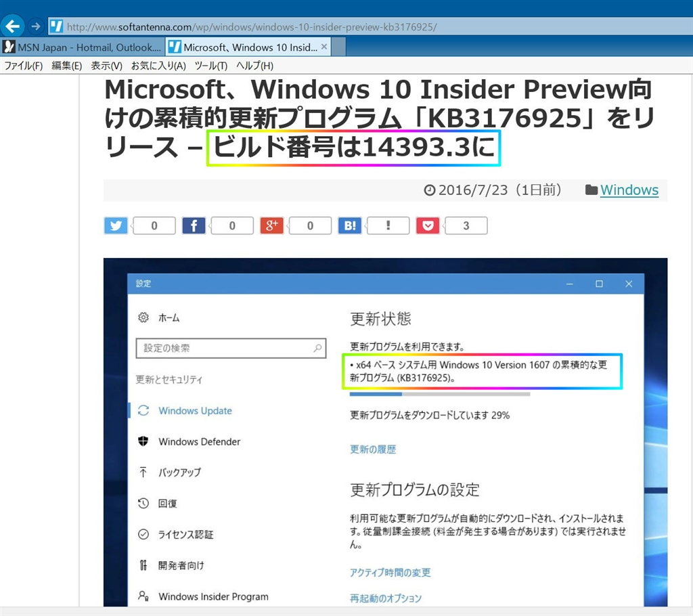Click the 開発者向け tools icon

143,565
